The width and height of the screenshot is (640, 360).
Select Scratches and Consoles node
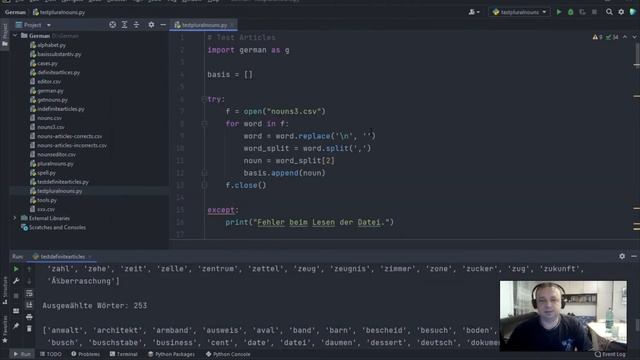[53, 227]
